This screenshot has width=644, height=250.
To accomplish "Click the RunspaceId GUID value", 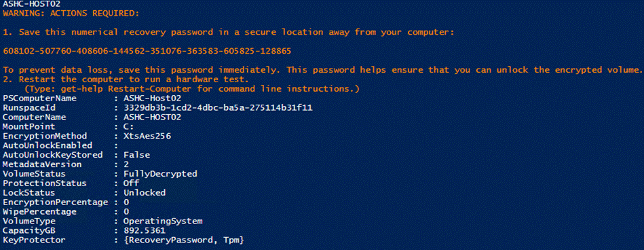I will point(221,108).
